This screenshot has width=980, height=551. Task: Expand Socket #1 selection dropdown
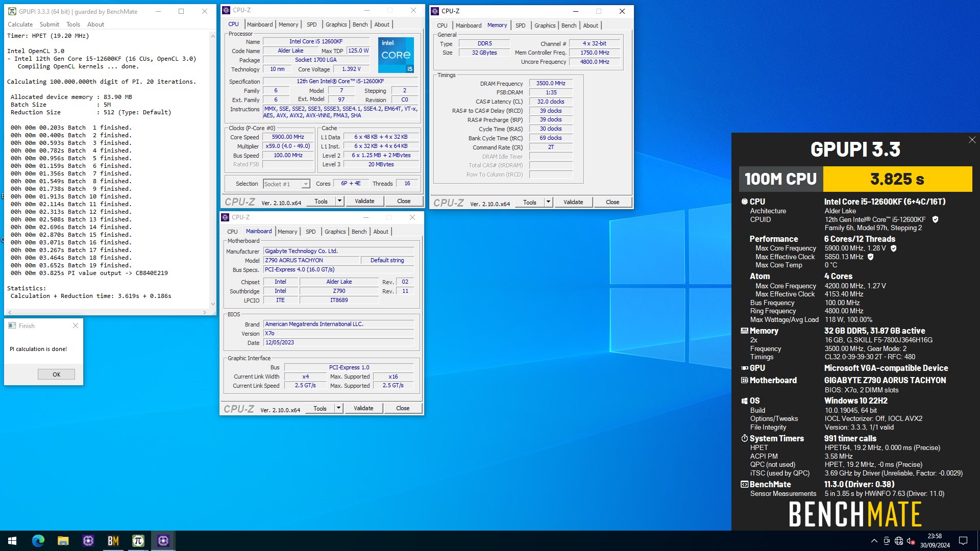[306, 184]
